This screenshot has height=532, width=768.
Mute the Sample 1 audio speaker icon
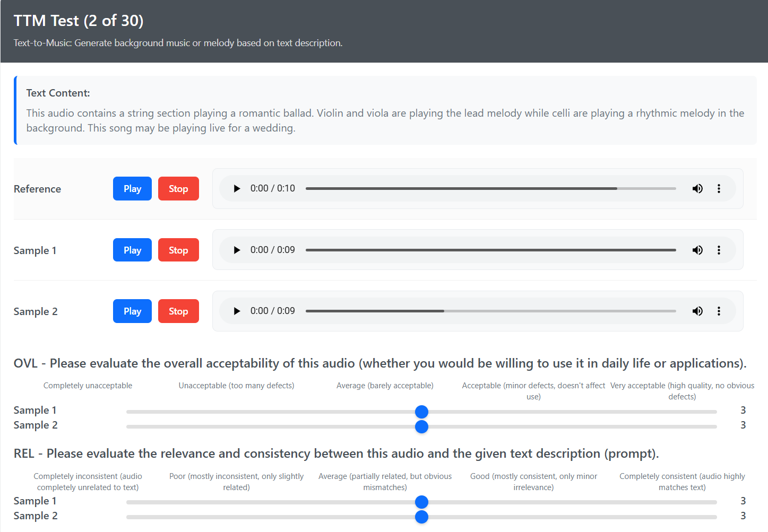[697, 250]
